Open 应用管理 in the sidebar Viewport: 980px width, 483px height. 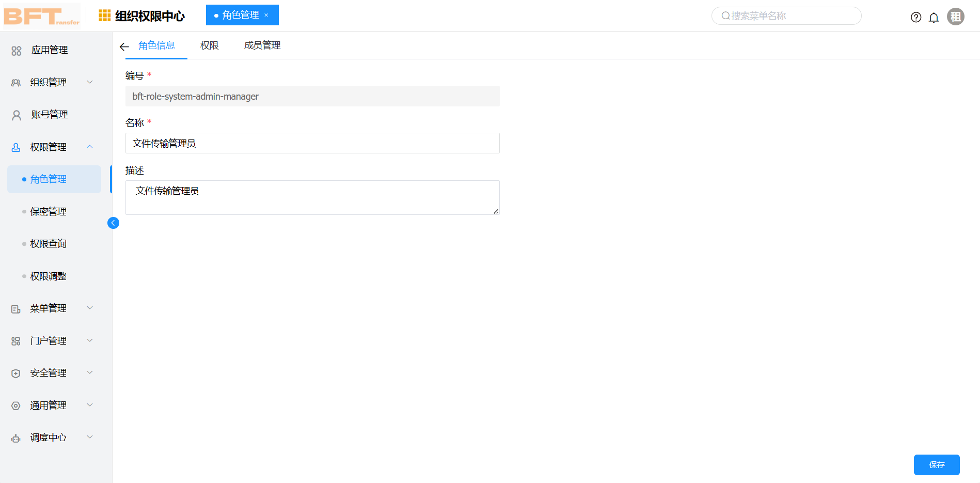[x=50, y=50]
